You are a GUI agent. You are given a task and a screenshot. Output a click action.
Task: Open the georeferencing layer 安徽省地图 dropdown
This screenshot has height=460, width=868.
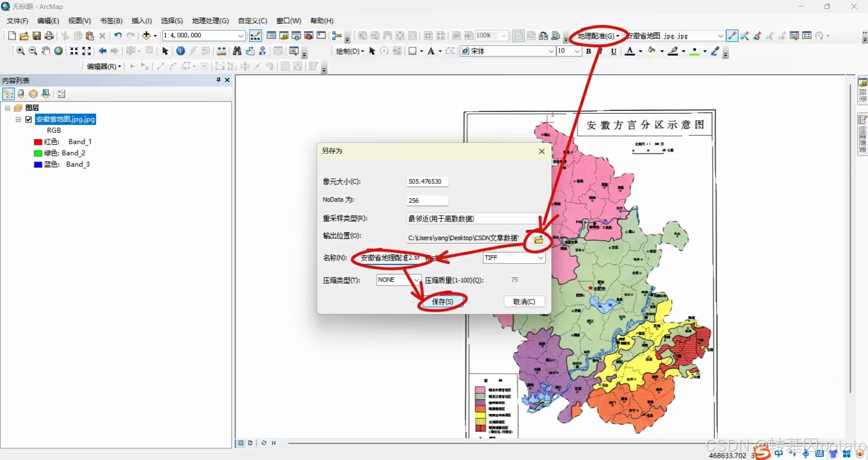(721, 36)
